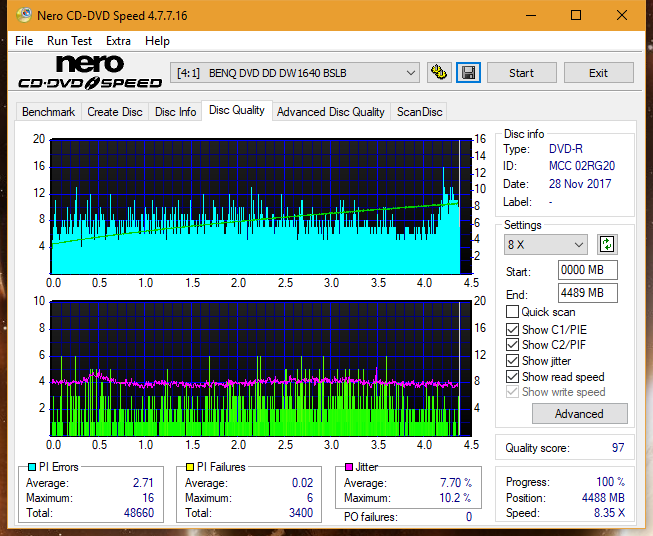Click the PI Failures total 3400
The width and height of the screenshot is (653, 536).
tap(301, 513)
